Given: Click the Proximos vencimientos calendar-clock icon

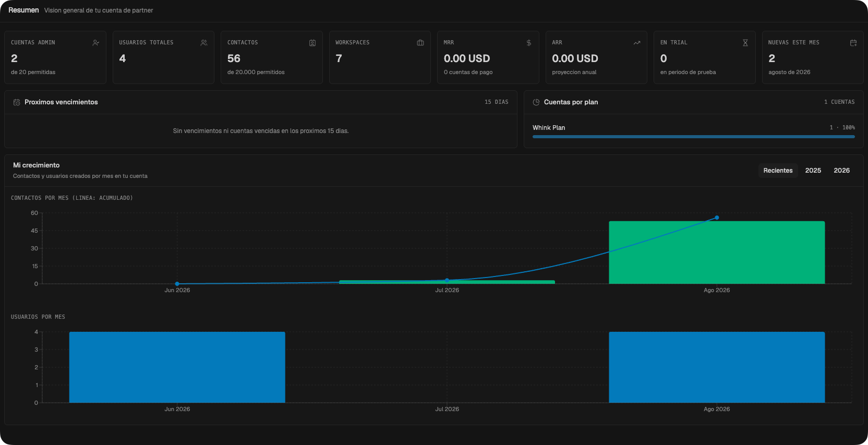Looking at the screenshot, I should [17, 102].
